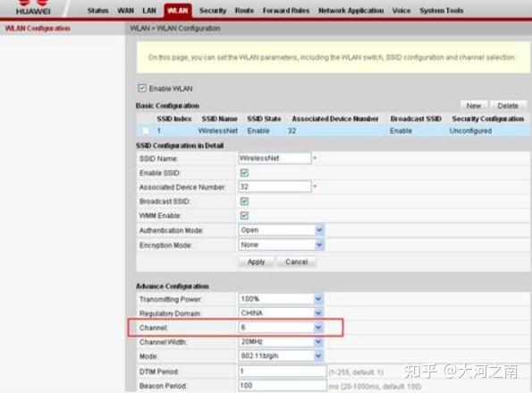This screenshot has height=393, width=532.
Task: Expand the Transmitting Power dropdown
Action: coord(281,299)
